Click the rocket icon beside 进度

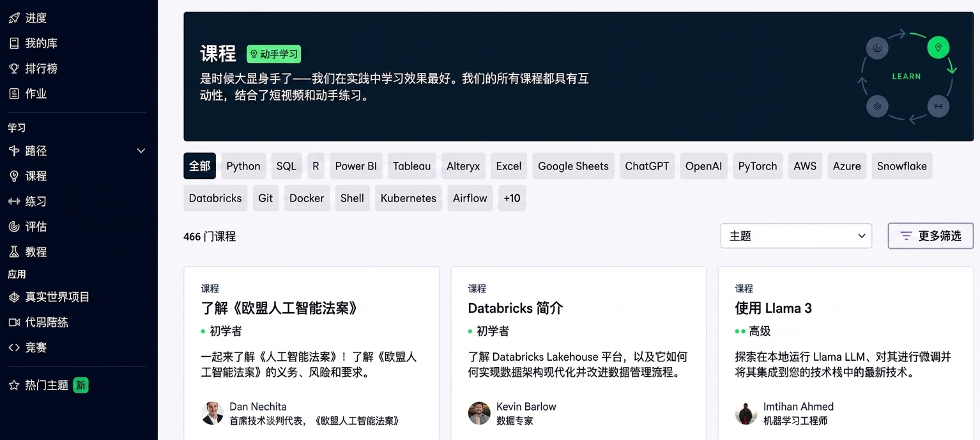(x=14, y=18)
